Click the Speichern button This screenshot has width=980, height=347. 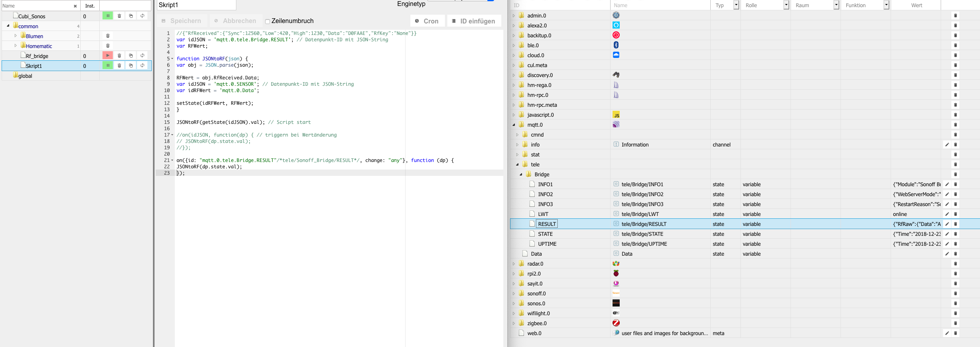182,21
